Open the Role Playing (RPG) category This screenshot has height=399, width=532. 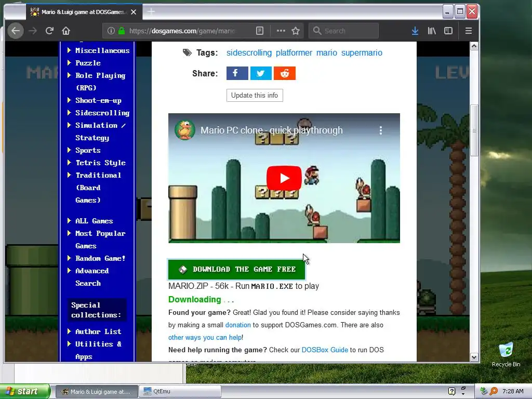coord(100,82)
